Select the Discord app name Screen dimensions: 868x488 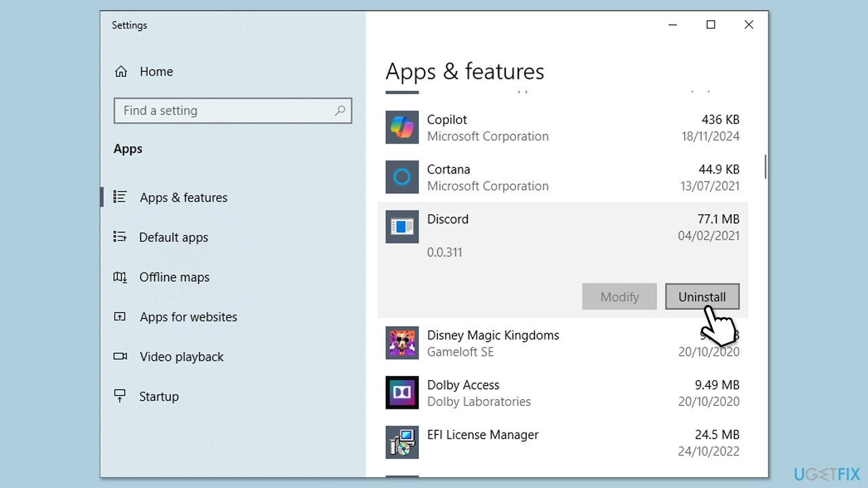[x=448, y=219]
